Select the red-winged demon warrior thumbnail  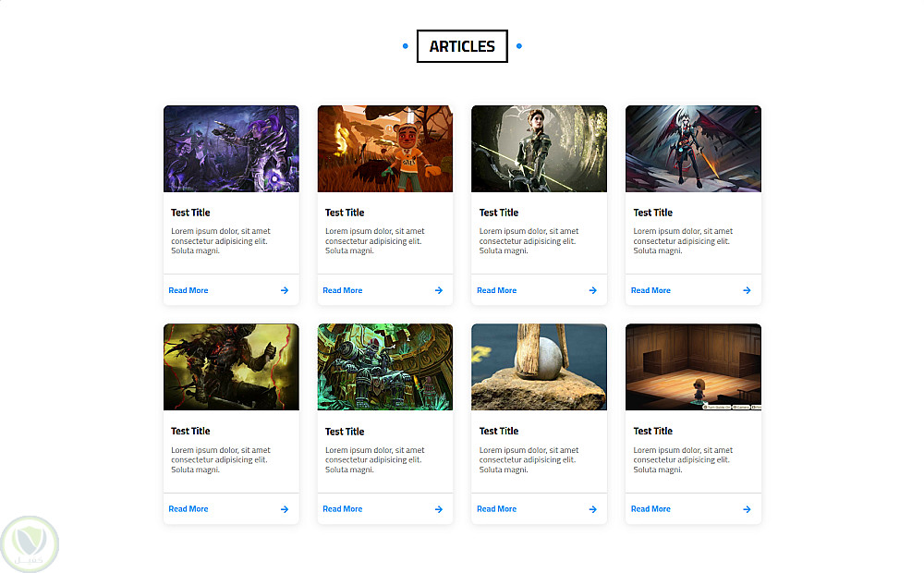pos(694,149)
